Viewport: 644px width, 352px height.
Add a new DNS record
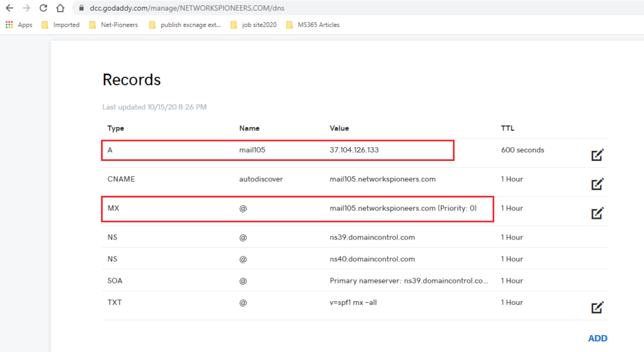[597, 338]
